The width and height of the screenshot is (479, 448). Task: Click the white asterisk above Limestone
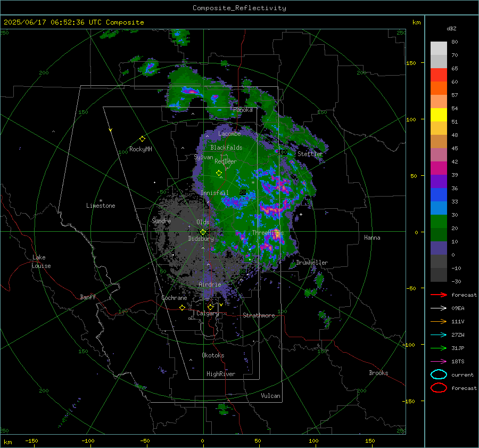[x=101, y=201]
